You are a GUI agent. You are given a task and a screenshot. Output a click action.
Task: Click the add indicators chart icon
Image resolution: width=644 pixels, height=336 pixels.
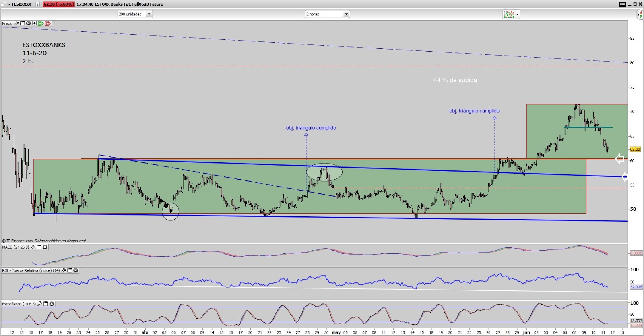[509, 15]
